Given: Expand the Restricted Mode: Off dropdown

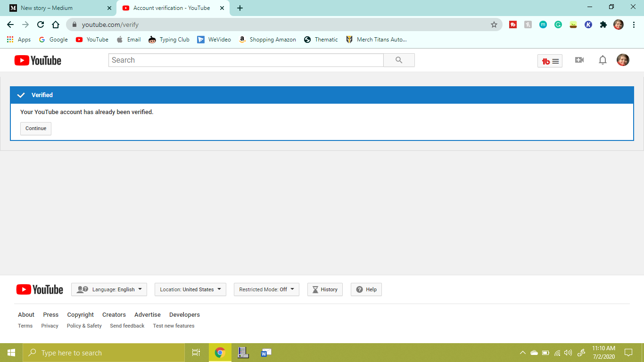Looking at the screenshot, I should [266, 289].
